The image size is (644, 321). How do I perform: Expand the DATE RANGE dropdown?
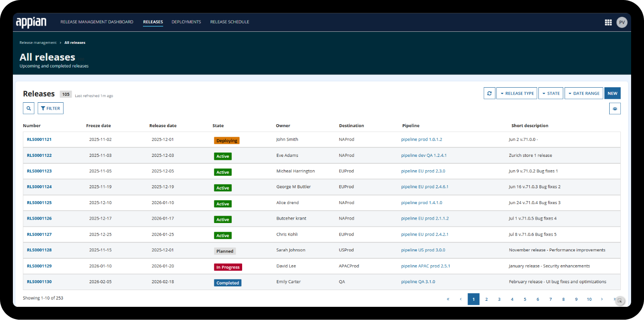point(584,93)
